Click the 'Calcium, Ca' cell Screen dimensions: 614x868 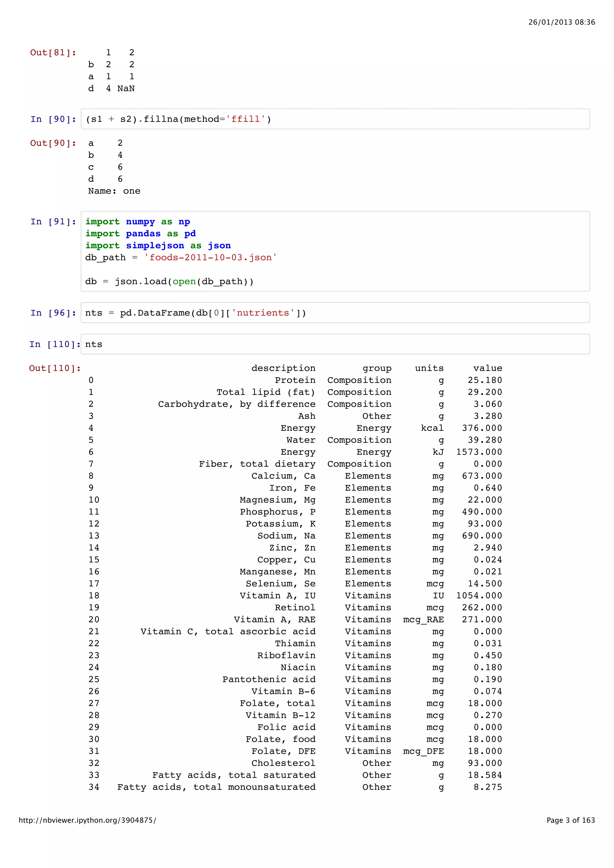click(283, 476)
